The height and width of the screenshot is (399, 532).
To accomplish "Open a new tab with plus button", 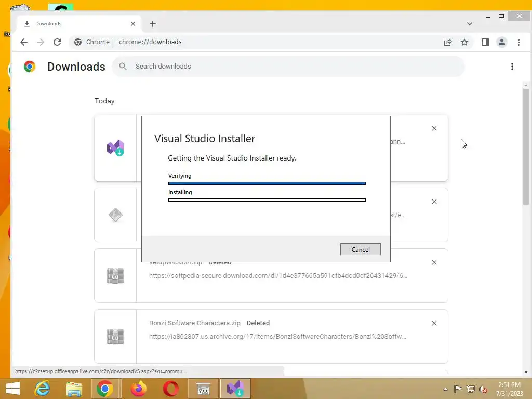I will (x=153, y=24).
